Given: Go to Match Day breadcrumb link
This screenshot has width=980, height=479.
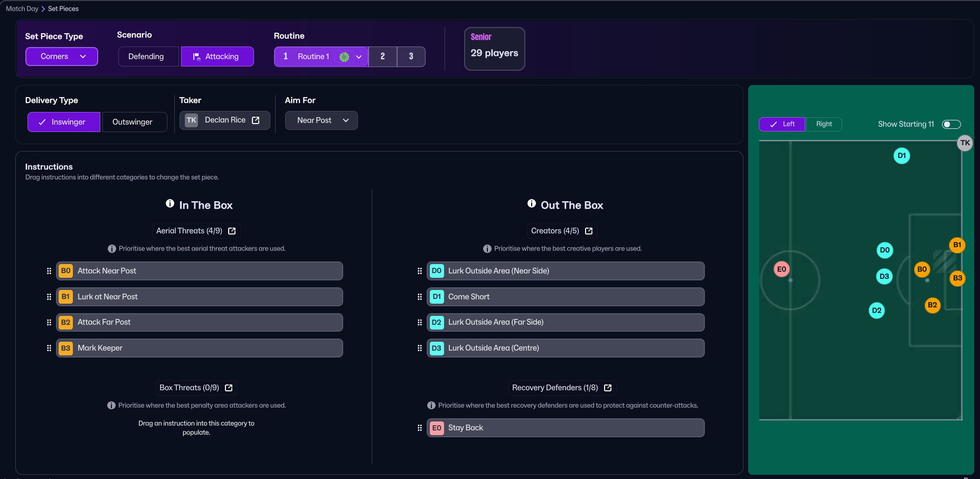Looking at the screenshot, I should click(22, 9).
